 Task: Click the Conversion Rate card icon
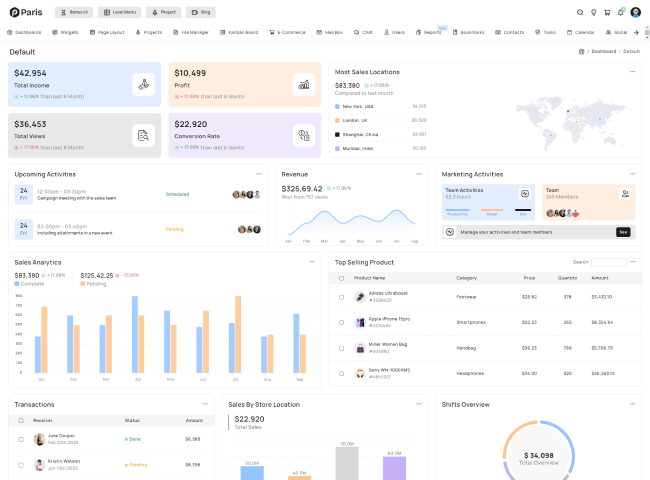[303, 134]
